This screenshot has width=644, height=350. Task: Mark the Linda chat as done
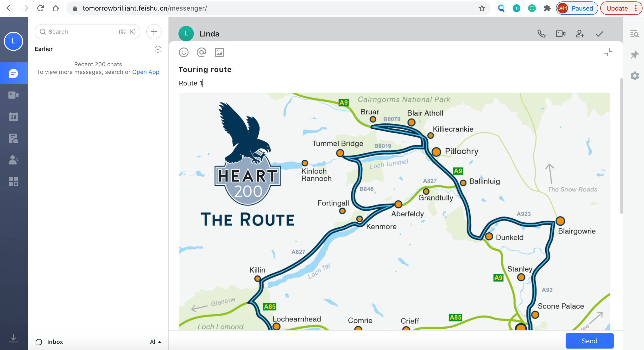pos(599,34)
